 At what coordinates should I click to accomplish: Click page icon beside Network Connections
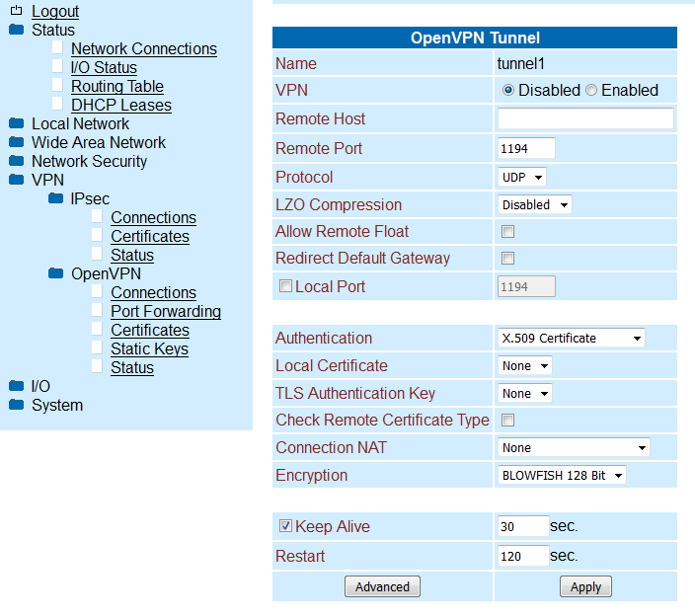pyautogui.click(x=57, y=47)
